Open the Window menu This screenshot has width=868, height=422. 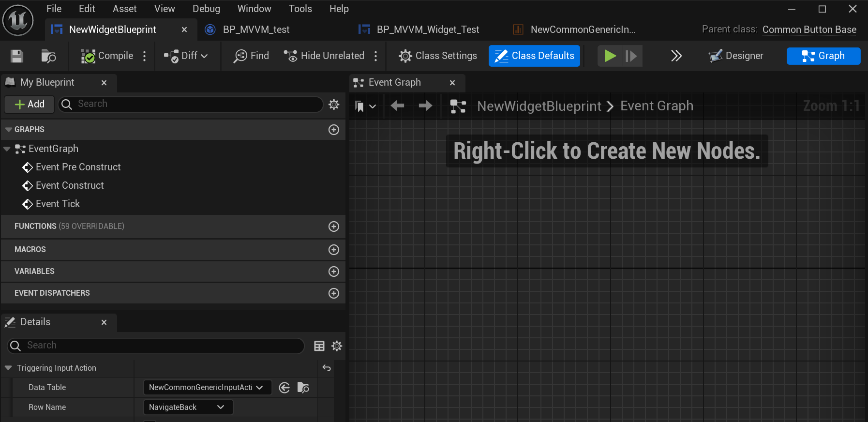(254, 9)
